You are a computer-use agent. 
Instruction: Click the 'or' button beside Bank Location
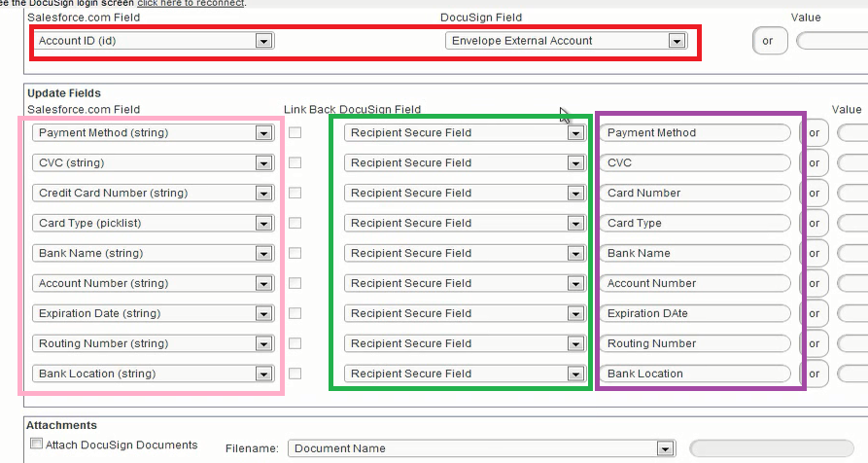tap(815, 374)
